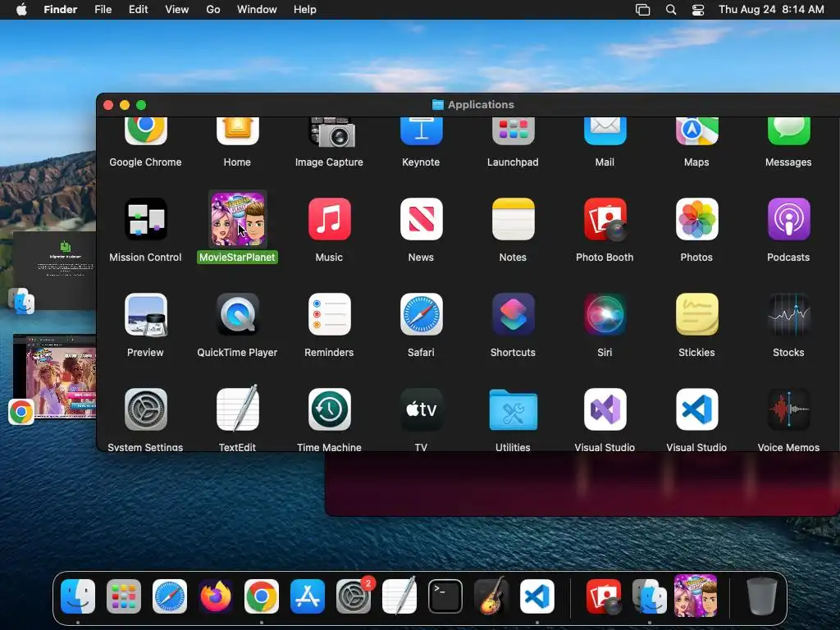Switch to Chrome from the Dock
840x630 pixels.
pyautogui.click(x=262, y=596)
